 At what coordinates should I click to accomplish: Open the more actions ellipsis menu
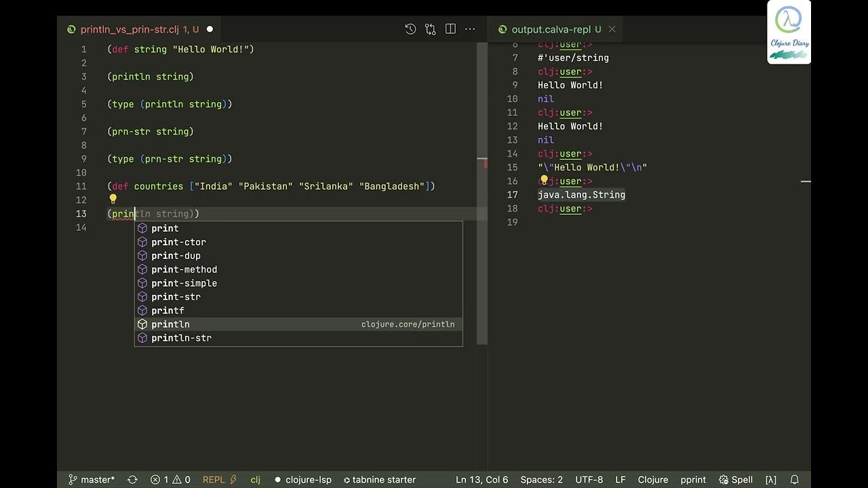(470, 29)
